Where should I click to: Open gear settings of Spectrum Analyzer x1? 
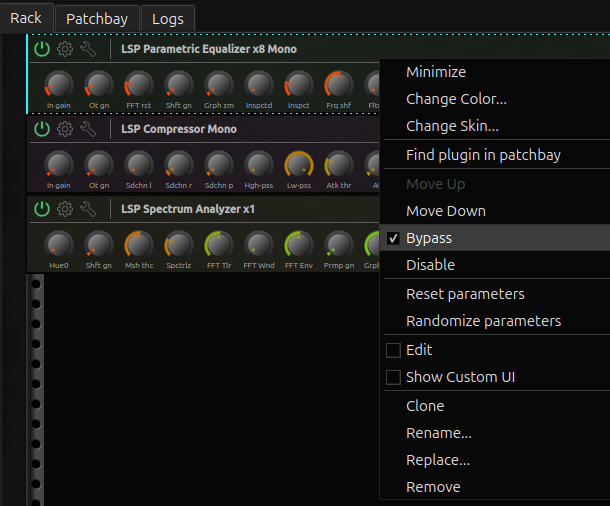(65, 209)
